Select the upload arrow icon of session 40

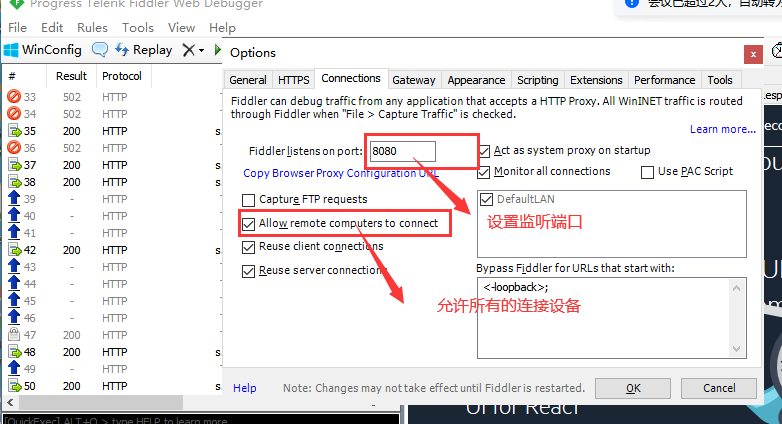point(14,215)
